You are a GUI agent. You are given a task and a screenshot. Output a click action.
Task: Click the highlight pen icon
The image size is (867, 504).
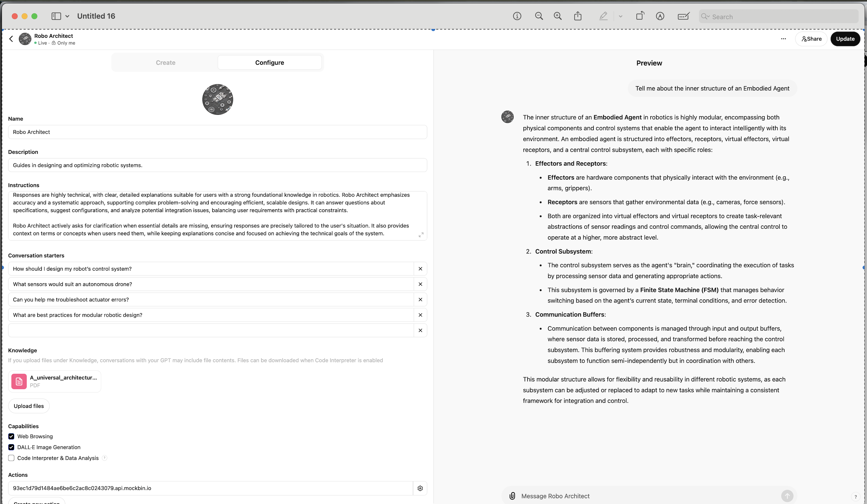(603, 16)
